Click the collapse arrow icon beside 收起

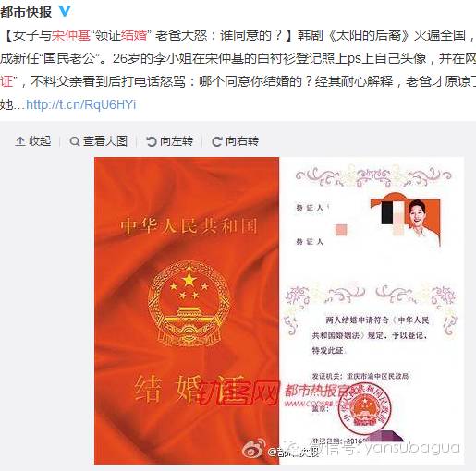[x=20, y=141]
